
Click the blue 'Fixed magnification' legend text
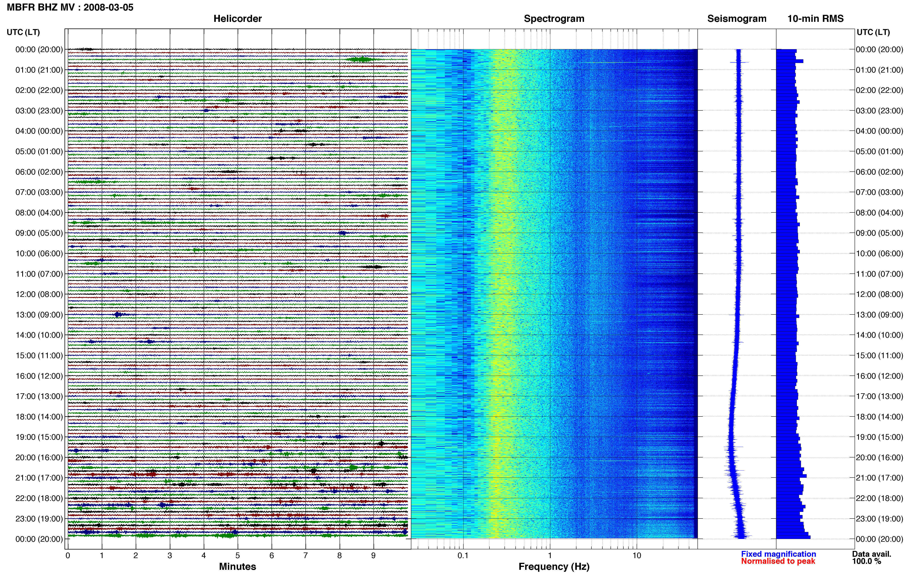tap(778, 554)
